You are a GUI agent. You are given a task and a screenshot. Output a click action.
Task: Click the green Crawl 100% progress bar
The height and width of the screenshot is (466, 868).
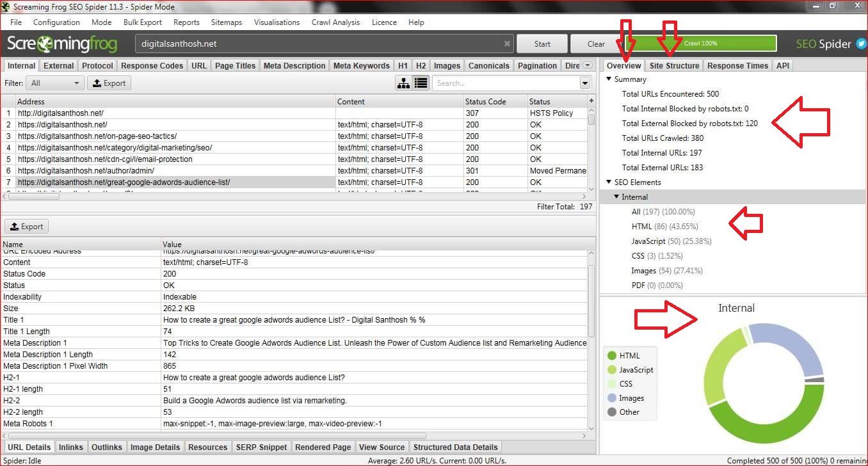701,44
